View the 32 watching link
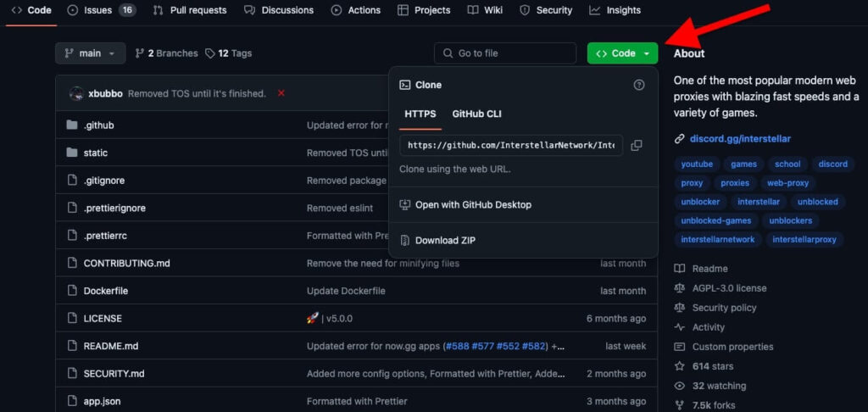Image resolution: width=868 pixels, height=412 pixels. tap(709, 386)
